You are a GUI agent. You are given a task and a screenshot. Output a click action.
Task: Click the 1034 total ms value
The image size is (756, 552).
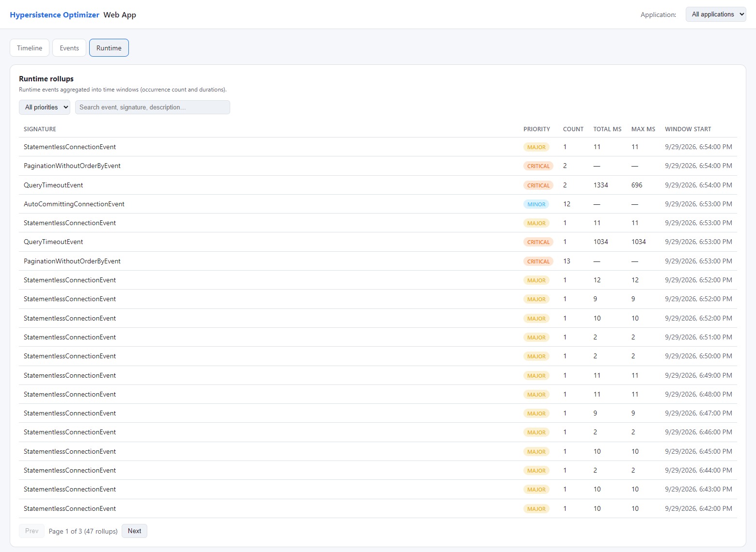[x=600, y=242]
